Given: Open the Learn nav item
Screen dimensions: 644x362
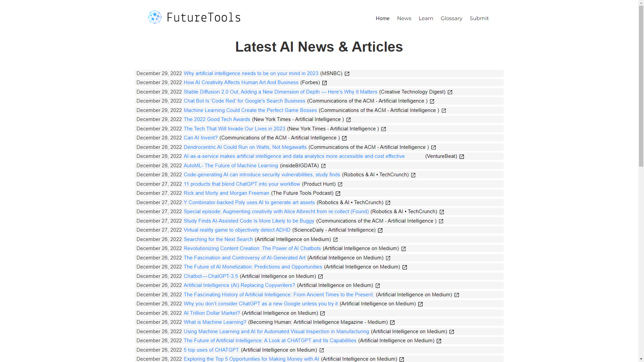Looking at the screenshot, I should [426, 18].
